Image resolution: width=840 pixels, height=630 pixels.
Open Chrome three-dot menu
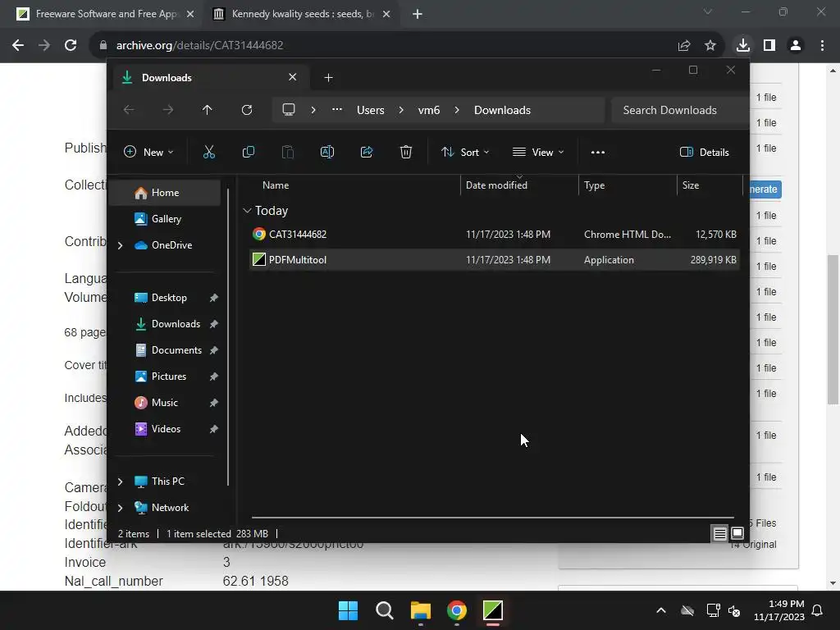point(822,45)
